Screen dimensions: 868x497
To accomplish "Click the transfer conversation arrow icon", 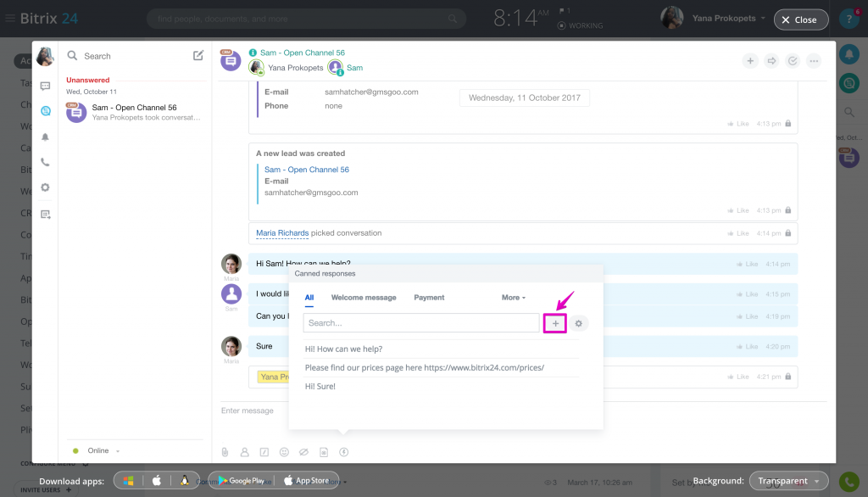I will [x=771, y=61].
